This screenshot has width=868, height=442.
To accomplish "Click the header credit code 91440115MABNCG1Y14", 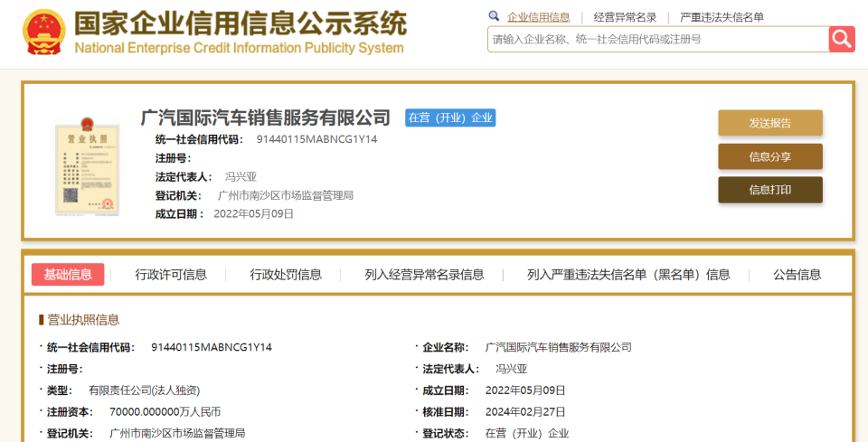I will 316,139.
